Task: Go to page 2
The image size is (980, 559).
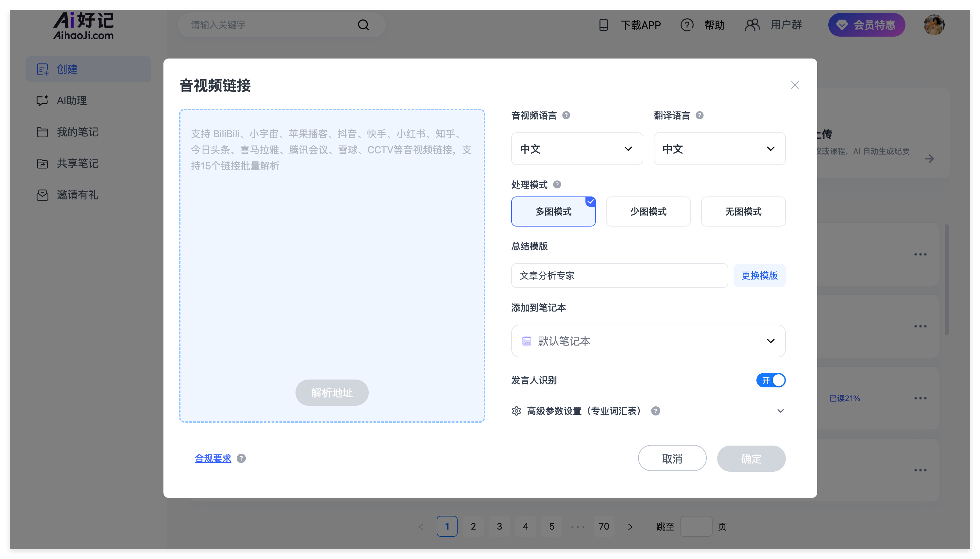Action: (x=473, y=526)
